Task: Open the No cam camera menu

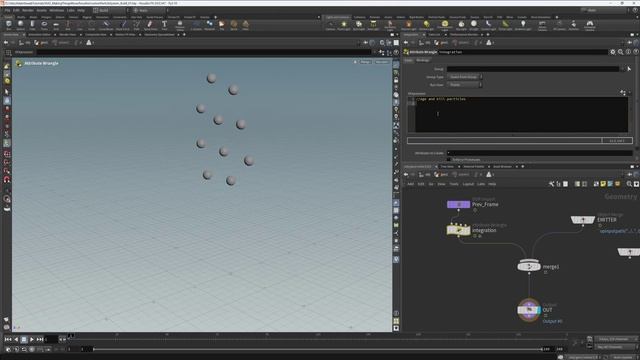Action: pos(382,62)
